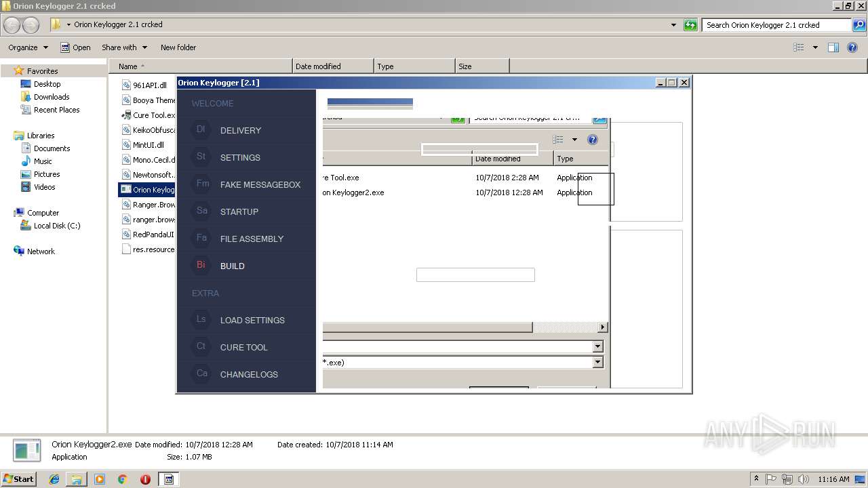
Task: Create a New folder
Action: click(178, 47)
